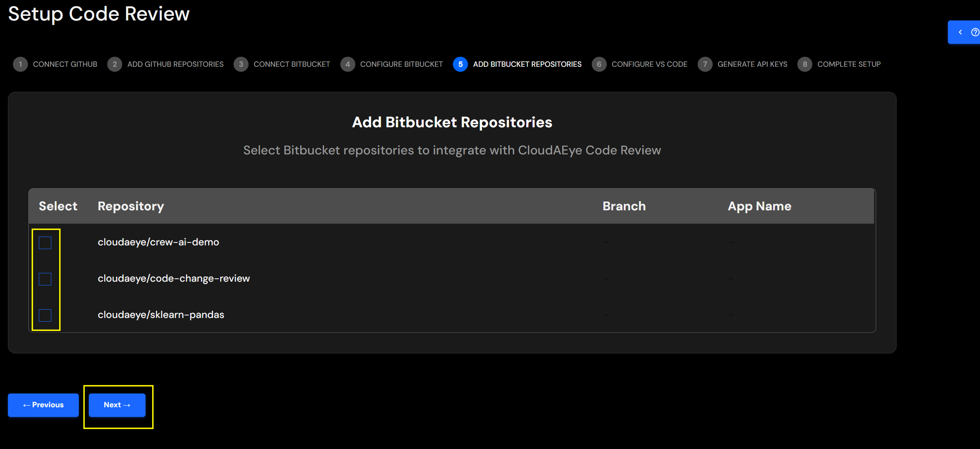Screen dimensions: 980x449
Task: Click the highlighted step 5 circle
Action: pos(460,64)
